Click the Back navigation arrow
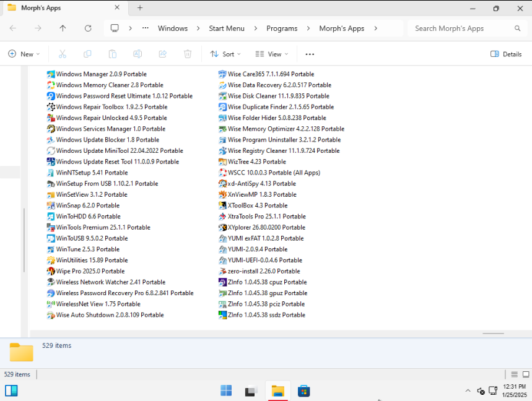 tap(13, 28)
